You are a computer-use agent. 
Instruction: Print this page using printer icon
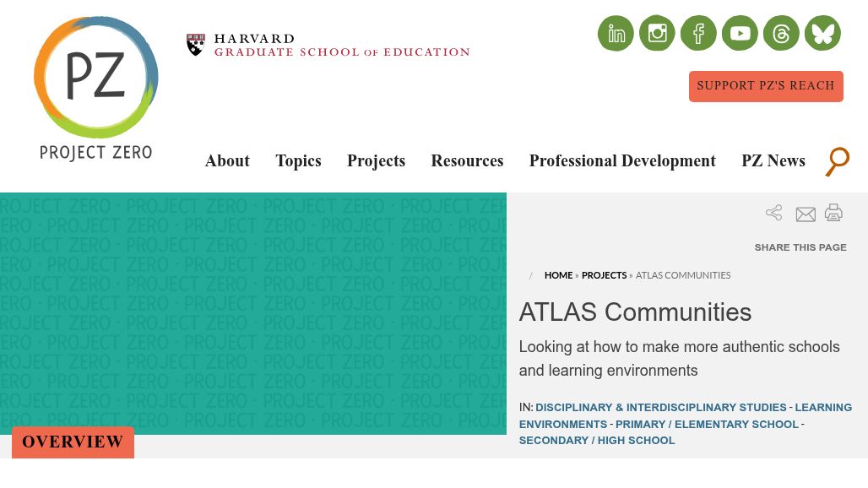pyautogui.click(x=833, y=213)
